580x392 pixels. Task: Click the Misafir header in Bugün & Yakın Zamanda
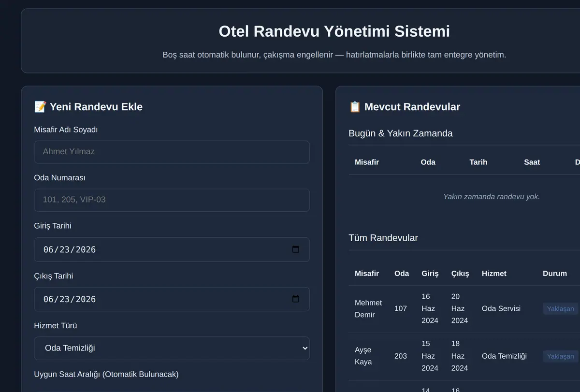367,162
